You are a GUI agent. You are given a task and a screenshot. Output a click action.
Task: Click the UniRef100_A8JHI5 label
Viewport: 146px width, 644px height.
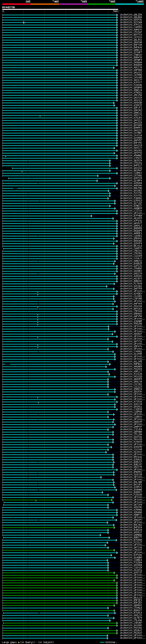[x=131, y=218]
